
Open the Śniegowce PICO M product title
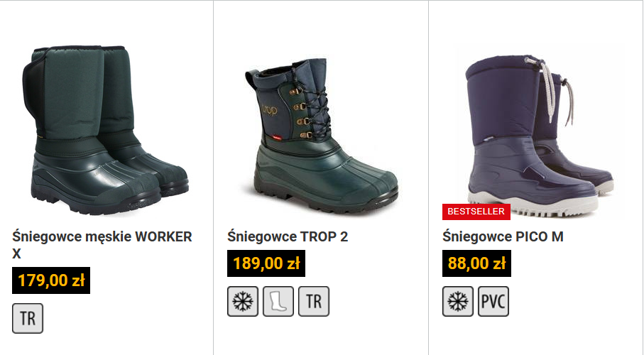[x=503, y=236]
